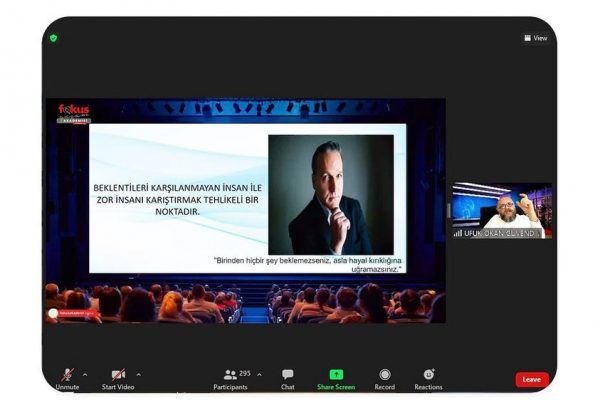The width and height of the screenshot is (600, 400).
Task: Start recording with the Record icon
Action: click(385, 374)
